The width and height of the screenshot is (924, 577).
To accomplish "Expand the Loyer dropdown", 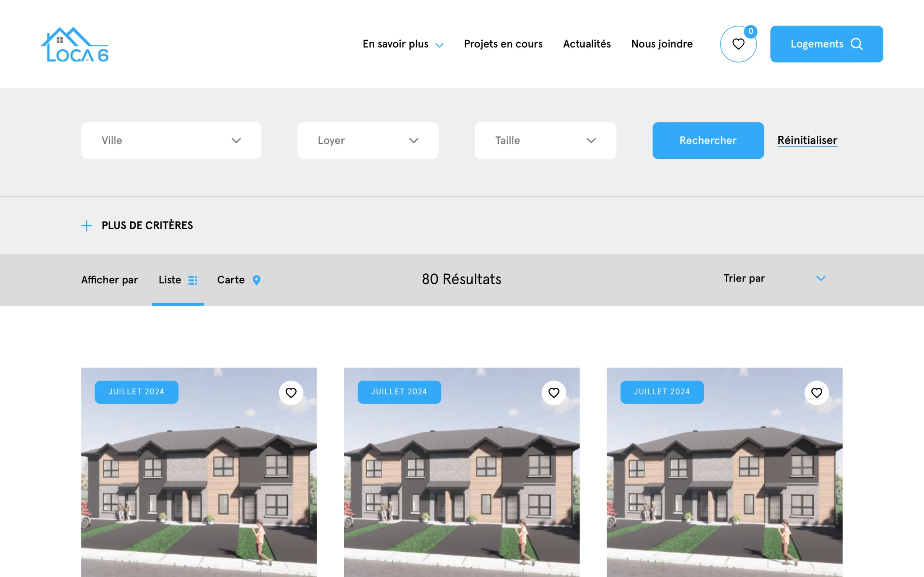I will click(x=368, y=140).
